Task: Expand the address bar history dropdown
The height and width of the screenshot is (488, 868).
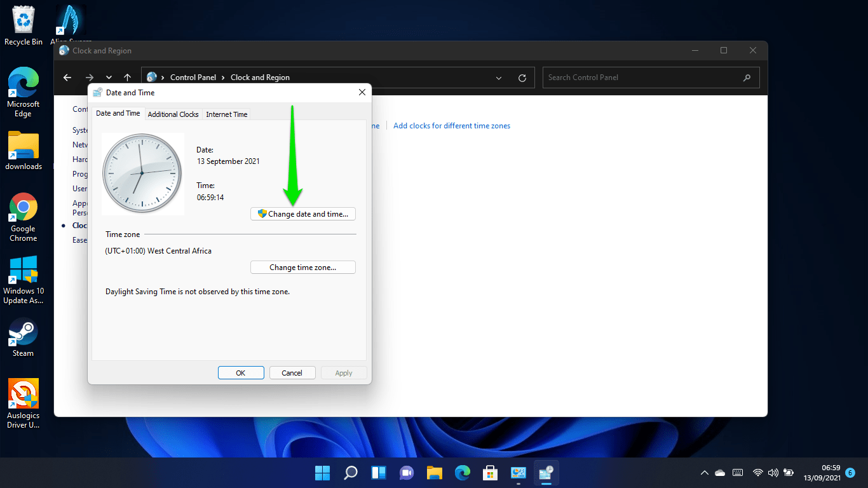Action: 499,78
